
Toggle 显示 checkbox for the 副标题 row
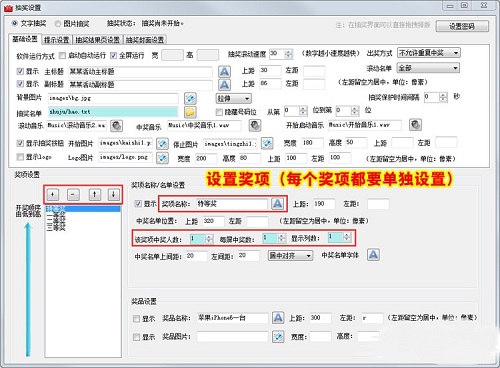pos(20,83)
